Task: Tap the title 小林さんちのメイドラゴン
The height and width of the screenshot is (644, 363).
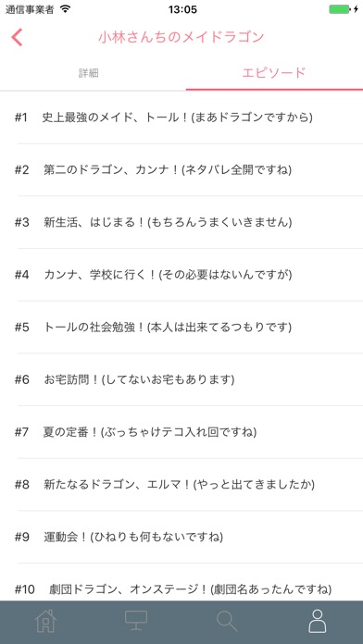Action: (x=181, y=37)
